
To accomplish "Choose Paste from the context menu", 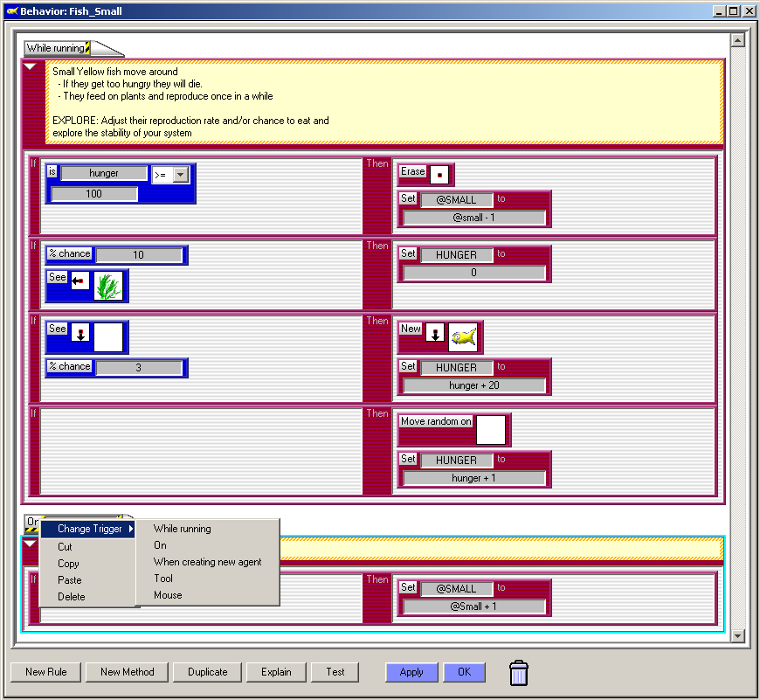I will pos(69,580).
